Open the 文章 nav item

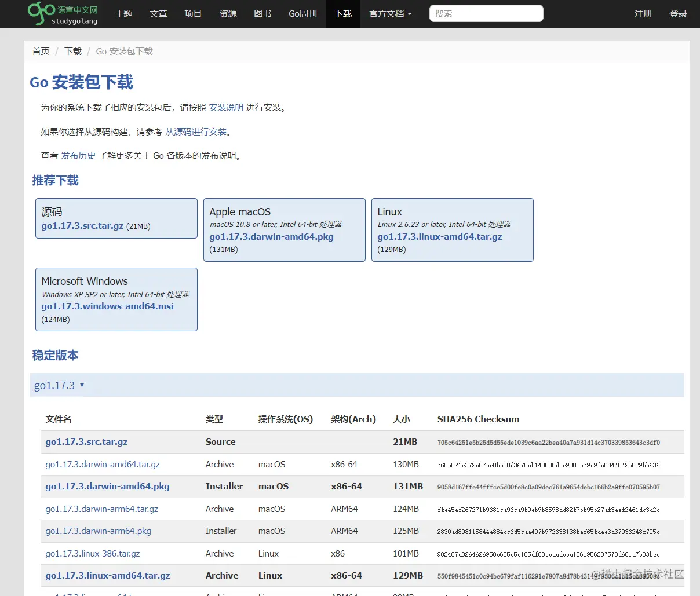[x=158, y=14]
